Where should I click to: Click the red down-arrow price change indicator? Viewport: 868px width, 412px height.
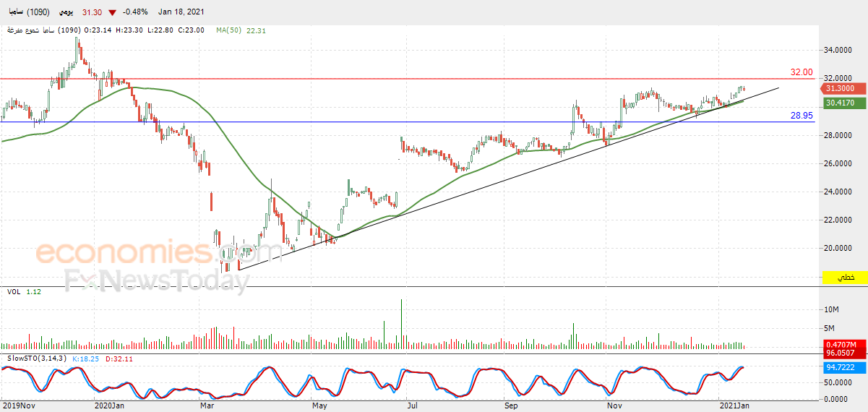[x=112, y=13]
